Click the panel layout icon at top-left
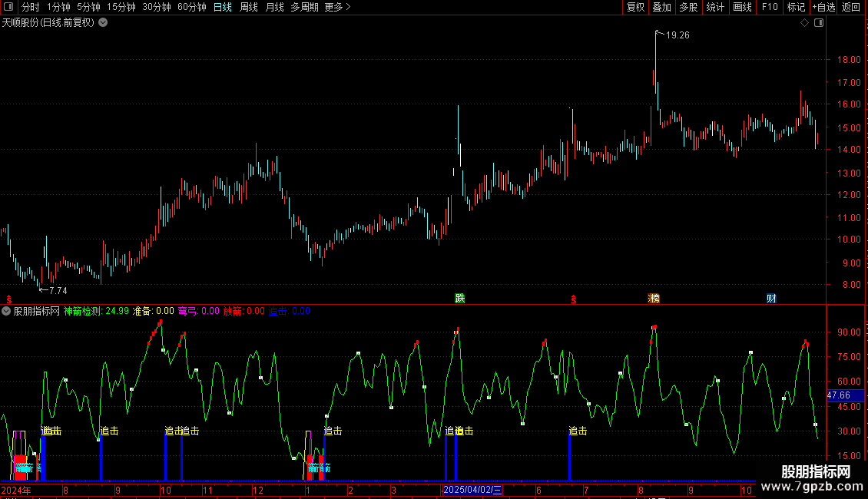 [8, 7]
